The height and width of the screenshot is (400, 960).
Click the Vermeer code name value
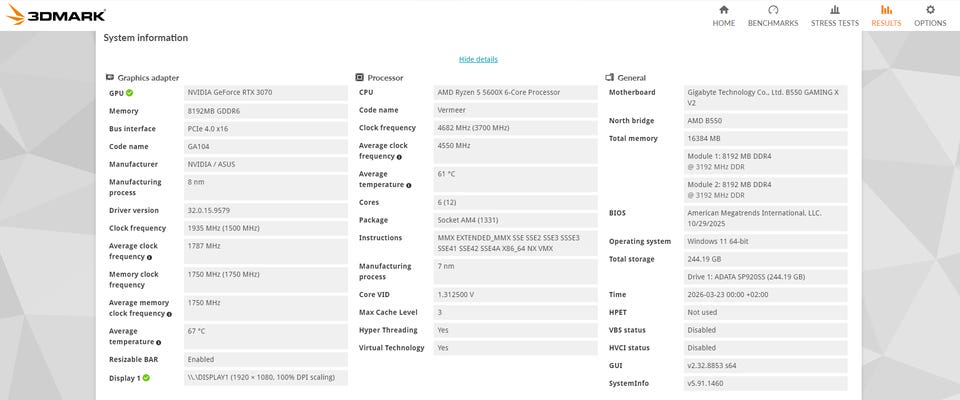516,110
